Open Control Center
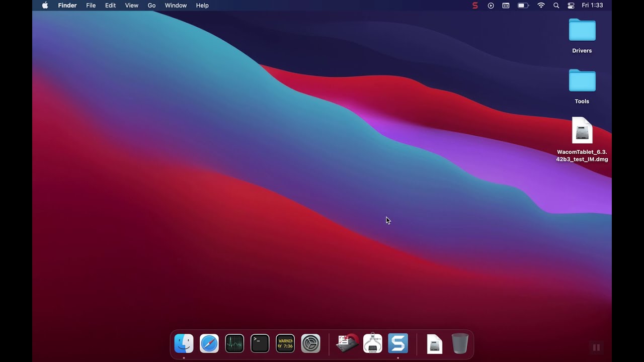644x362 pixels. [571, 6]
